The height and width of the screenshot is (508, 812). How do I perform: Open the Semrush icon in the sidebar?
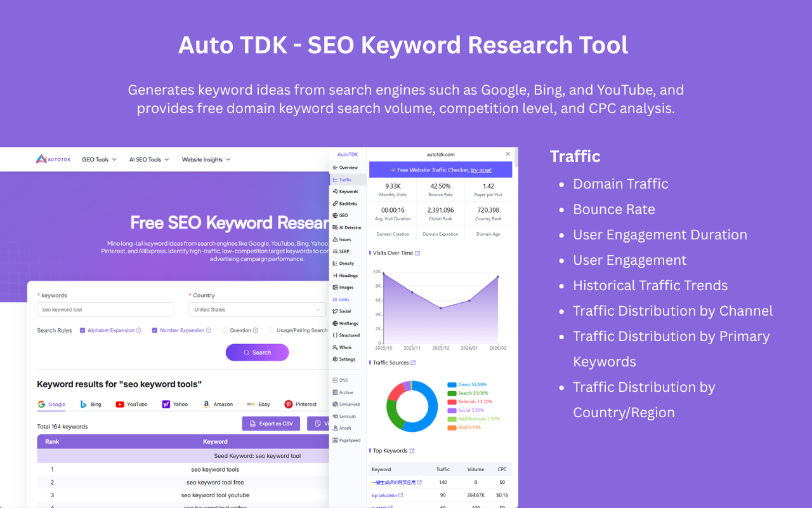pyautogui.click(x=347, y=416)
